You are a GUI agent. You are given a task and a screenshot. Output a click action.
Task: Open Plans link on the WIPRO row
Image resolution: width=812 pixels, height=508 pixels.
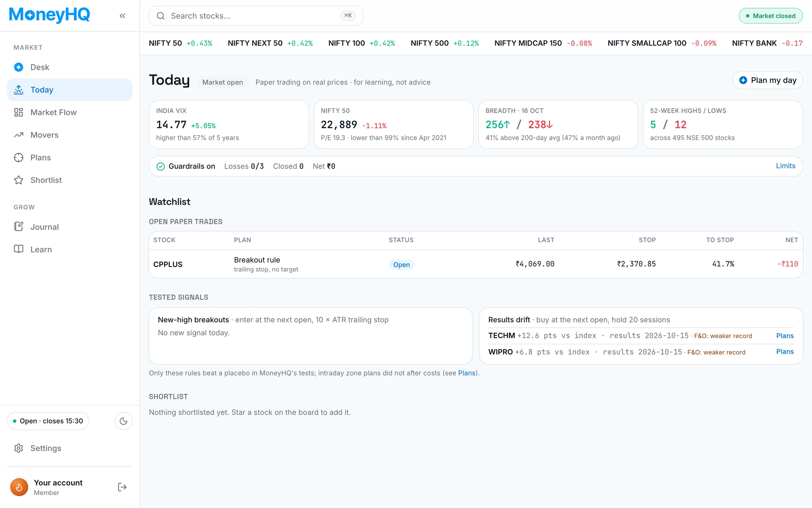(785, 352)
